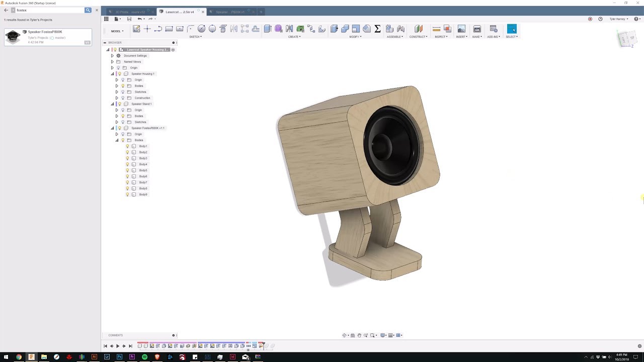
Task: Click the Press Pull modify icon
Action: click(334, 29)
